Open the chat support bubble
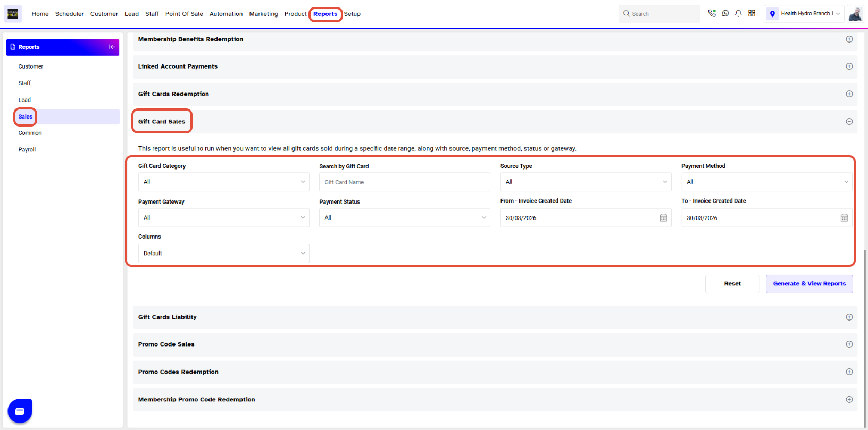This screenshot has height=430, width=868. [20, 411]
